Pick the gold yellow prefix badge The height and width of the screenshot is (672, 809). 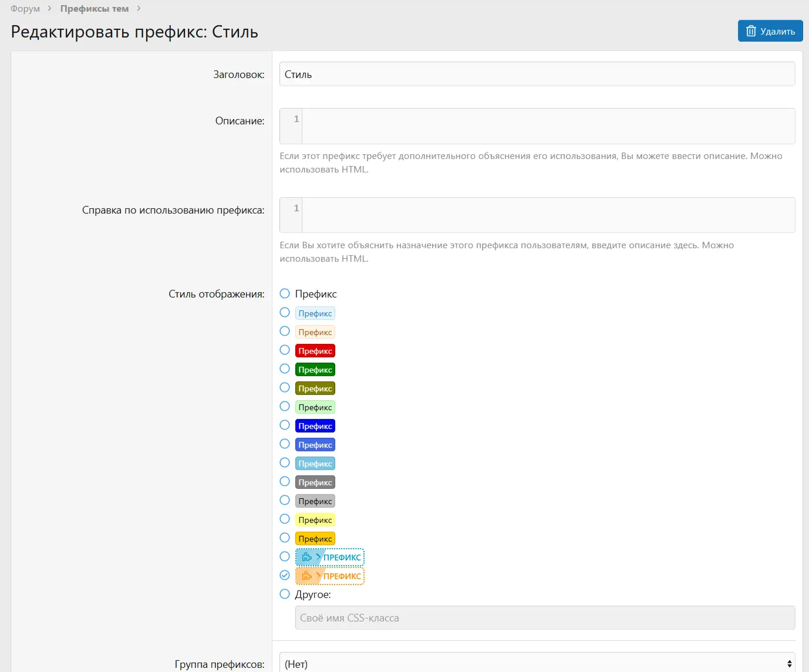point(315,539)
